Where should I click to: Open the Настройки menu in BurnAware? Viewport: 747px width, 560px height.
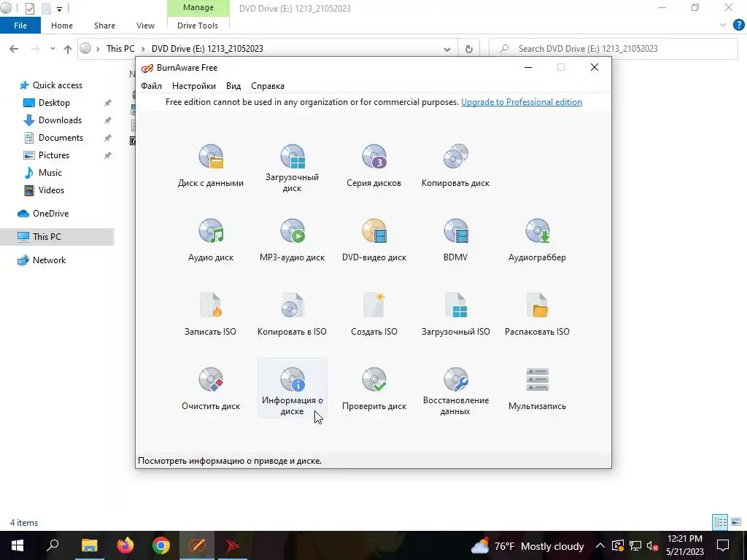(194, 86)
